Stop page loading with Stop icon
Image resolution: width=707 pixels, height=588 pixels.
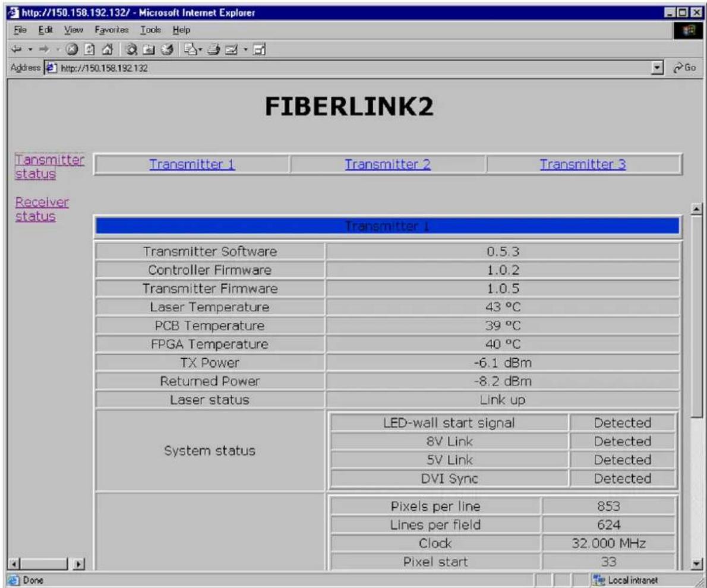point(72,49)
